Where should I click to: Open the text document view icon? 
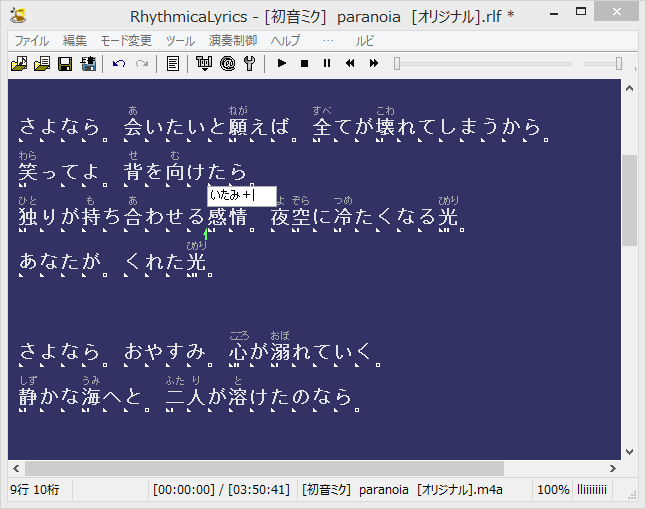pos(173,63)
